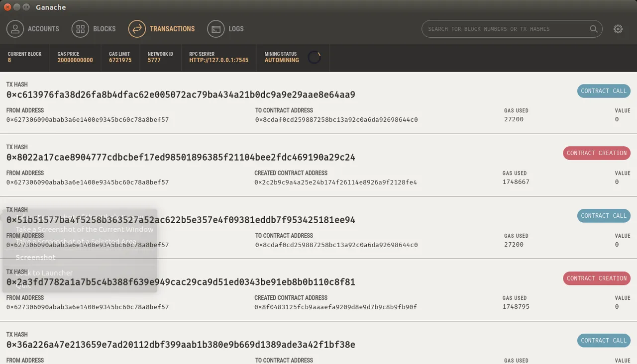
Task: Click gas used value 1748667
Action: click(x=516, y=182)
